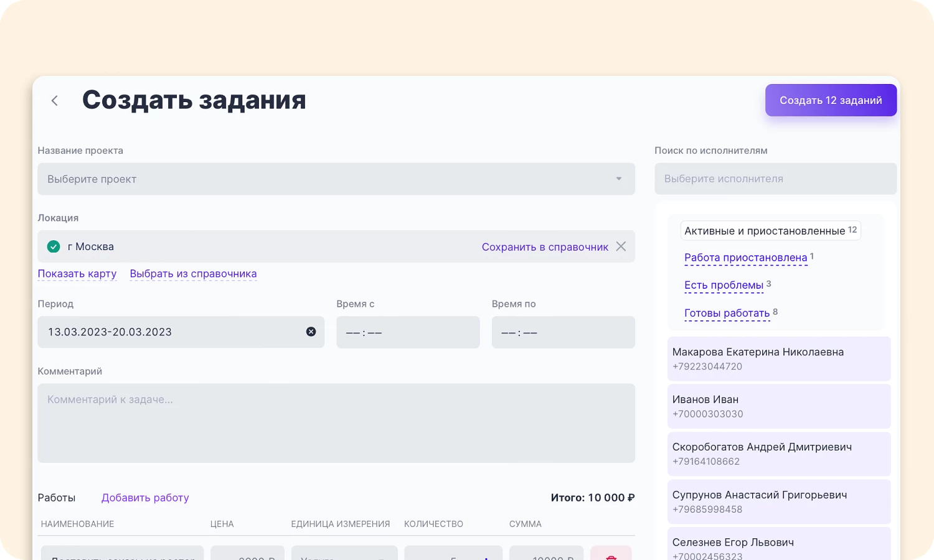Click the Создать задания page title
Viewport: 934px width, 560px height.
(194, 100)
